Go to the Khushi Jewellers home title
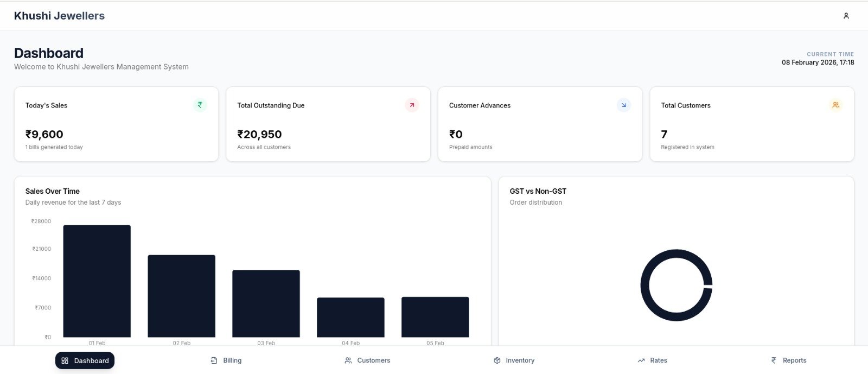The height and width of the screenshot is (374, 868). click(59, 16)
